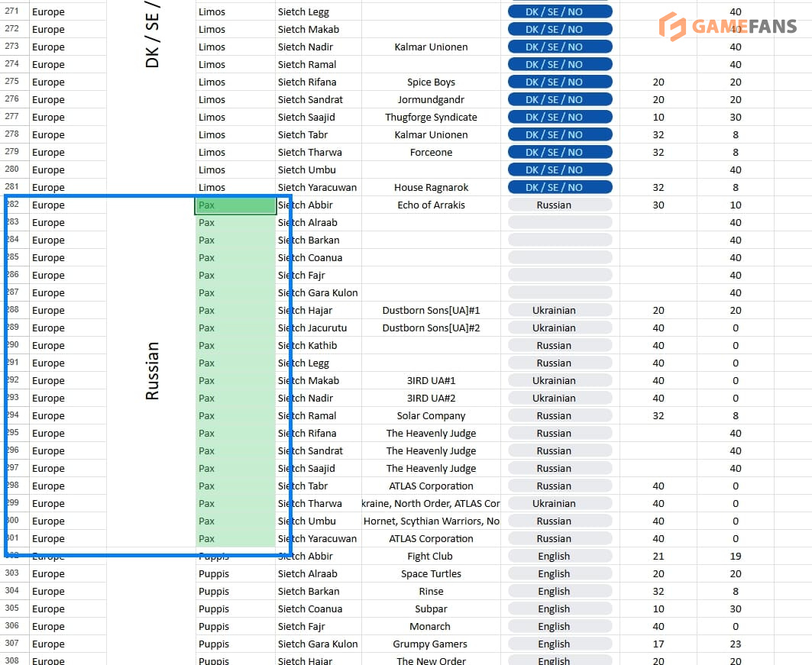The height and width of the screenshot is (665, 812).
Task: Select the Fight Club cell
Action: (x=431, y=557)
